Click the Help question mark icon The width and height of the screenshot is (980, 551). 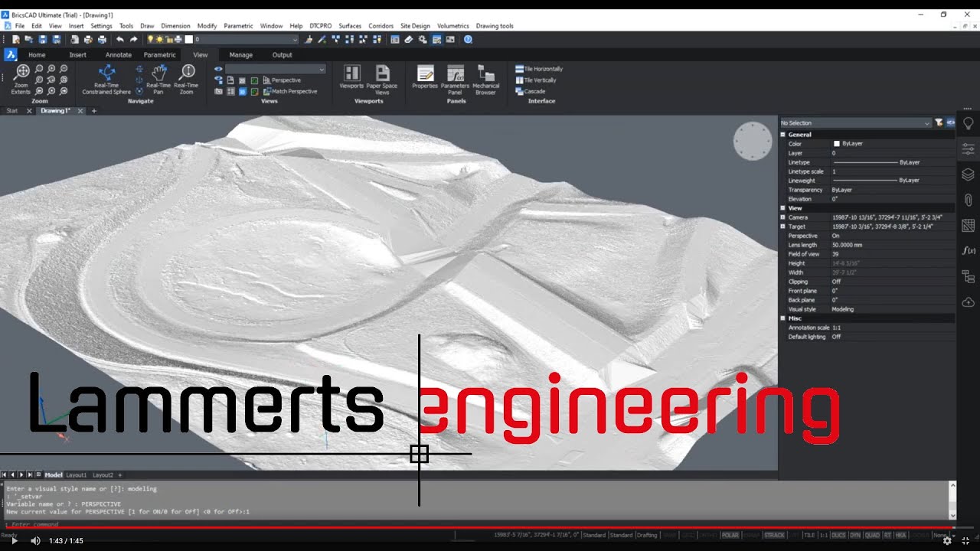click(468, 39)
